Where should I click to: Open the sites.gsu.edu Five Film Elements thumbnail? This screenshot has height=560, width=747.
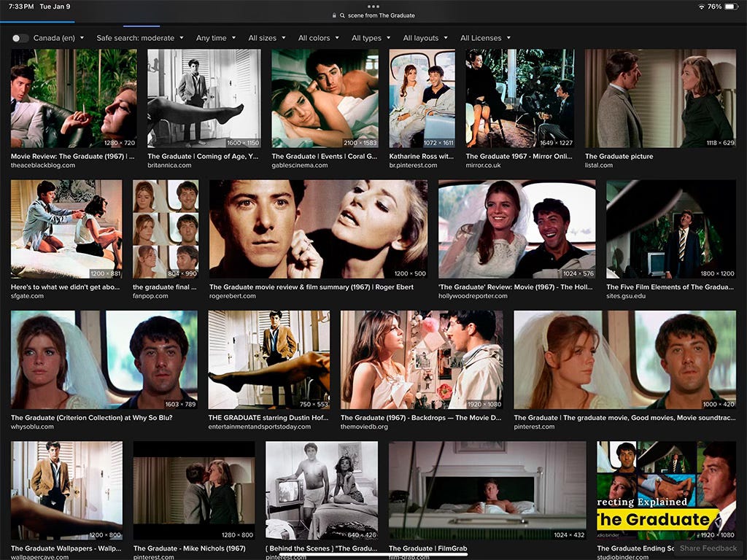pos(671,229)
